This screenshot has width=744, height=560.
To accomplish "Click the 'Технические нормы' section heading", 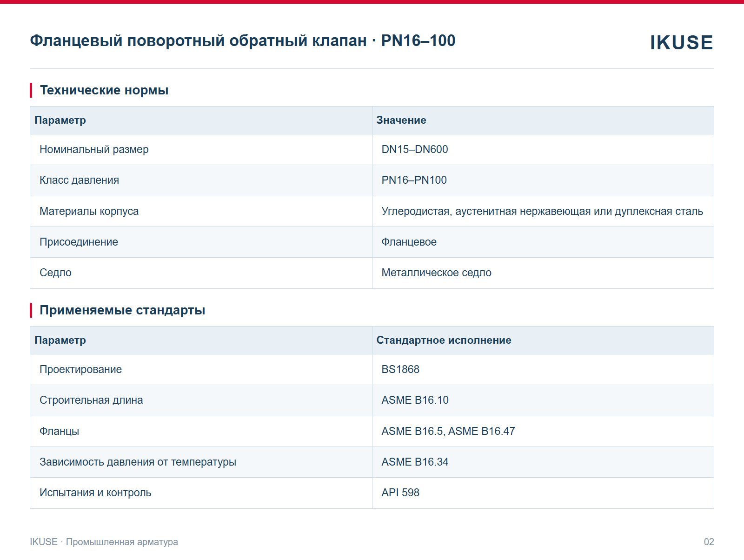I will click(x=104, y=90).
